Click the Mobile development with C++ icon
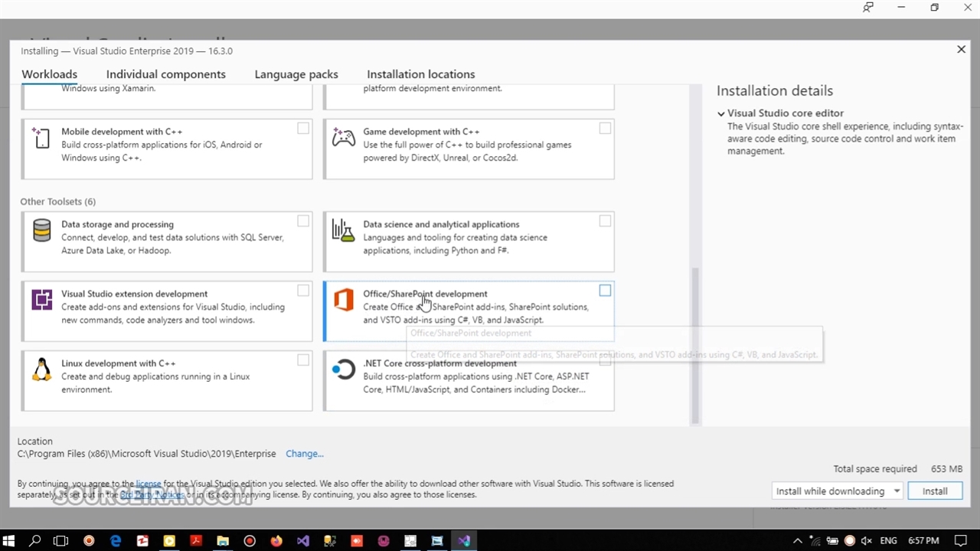This screenshot has width=980, height=551. click(x=41, y=137)
